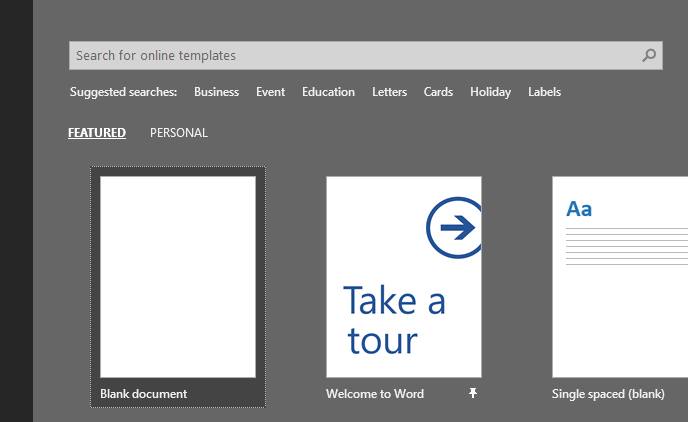Open the Take a tour thumbnail
This screenshot has height=422, width=688.
tap(404, 277)
